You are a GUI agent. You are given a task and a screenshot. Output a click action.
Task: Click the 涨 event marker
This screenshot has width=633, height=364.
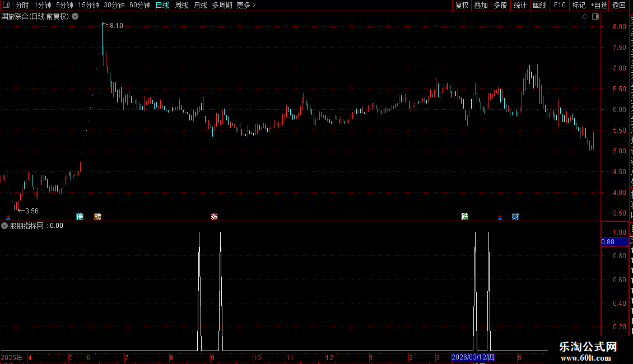pyautogui.click(x=215, y=217)
